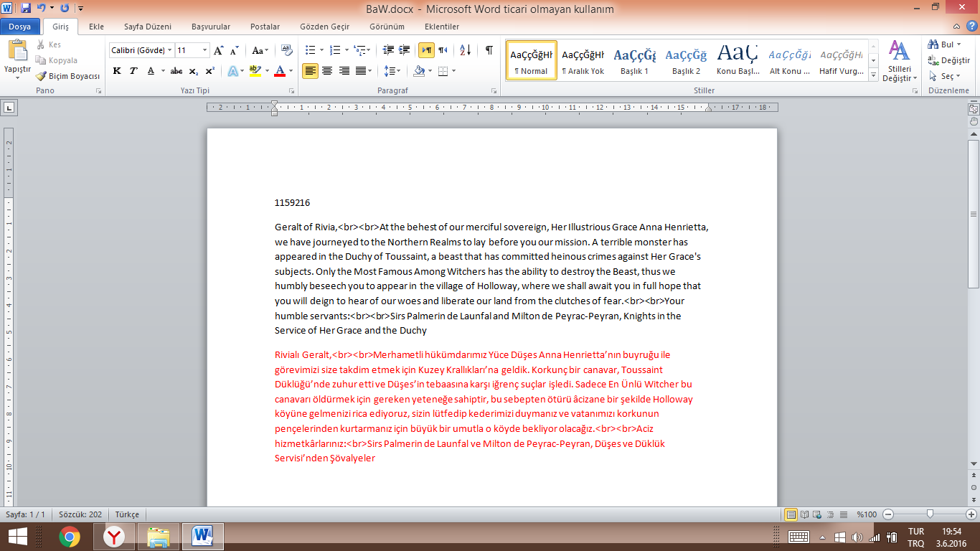Apply the Başlık 2 style
The width and height of the screenshot is (980, 551).
[x=687, y=60]
